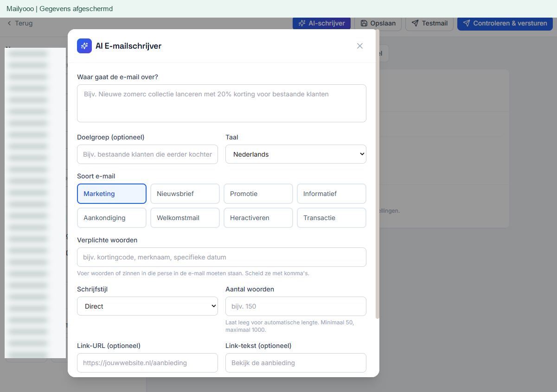Choose the Transactie e-mail type
The image size is (557, 392).
[332, 218]
